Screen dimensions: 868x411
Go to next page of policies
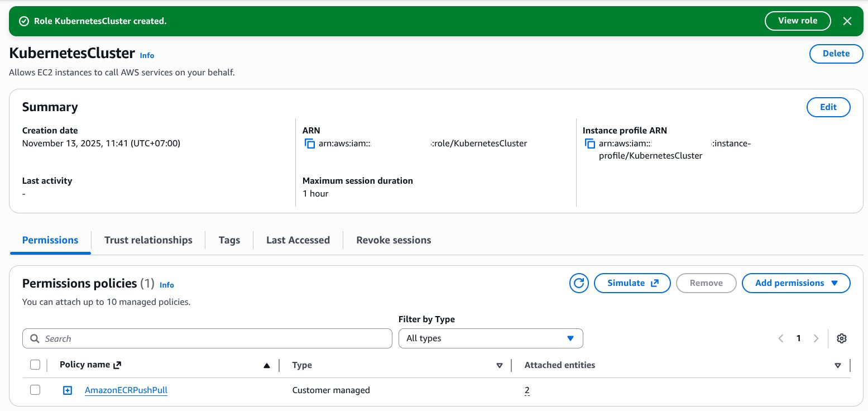[816, 338]
